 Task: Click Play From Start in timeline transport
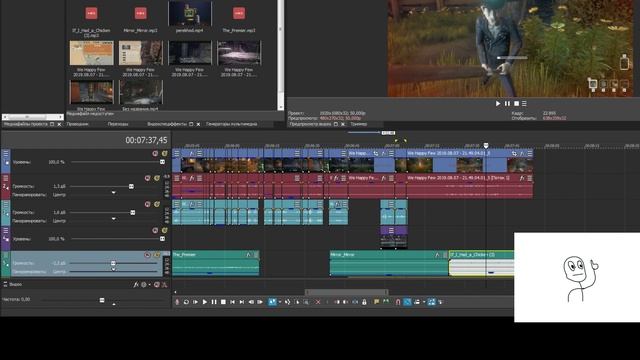[195, 302]
